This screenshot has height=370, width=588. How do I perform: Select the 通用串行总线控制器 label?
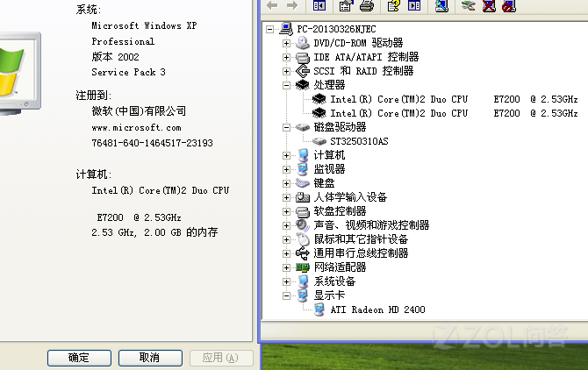(361, 253)
